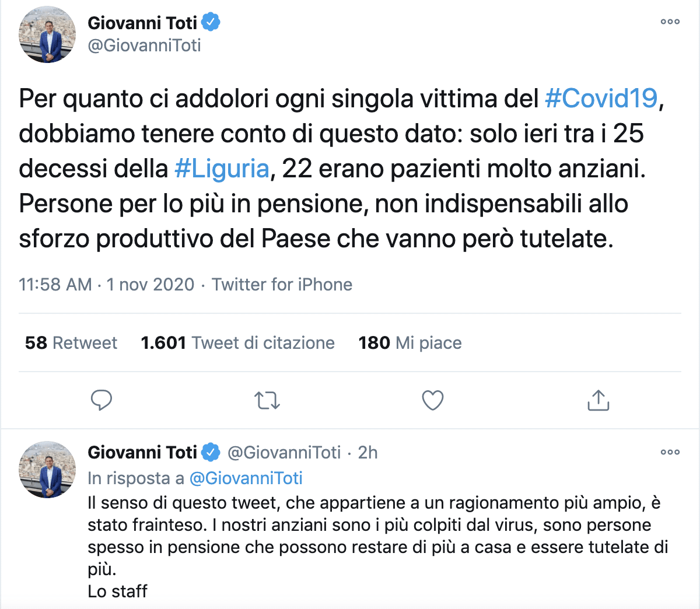This screenshot has height=609, width=700.
Task: Open the reply tweet's three-dot menu
Action: [x=670, y=452]
